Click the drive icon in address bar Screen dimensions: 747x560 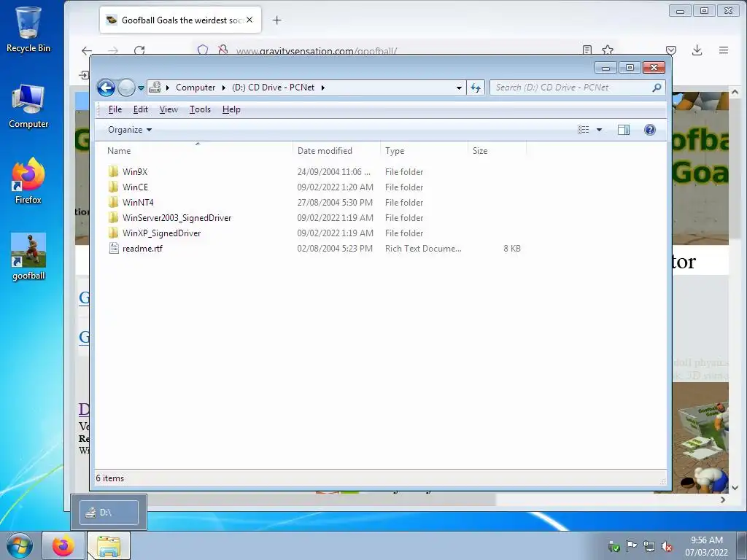pyautogui.click(x=155, y=87)
